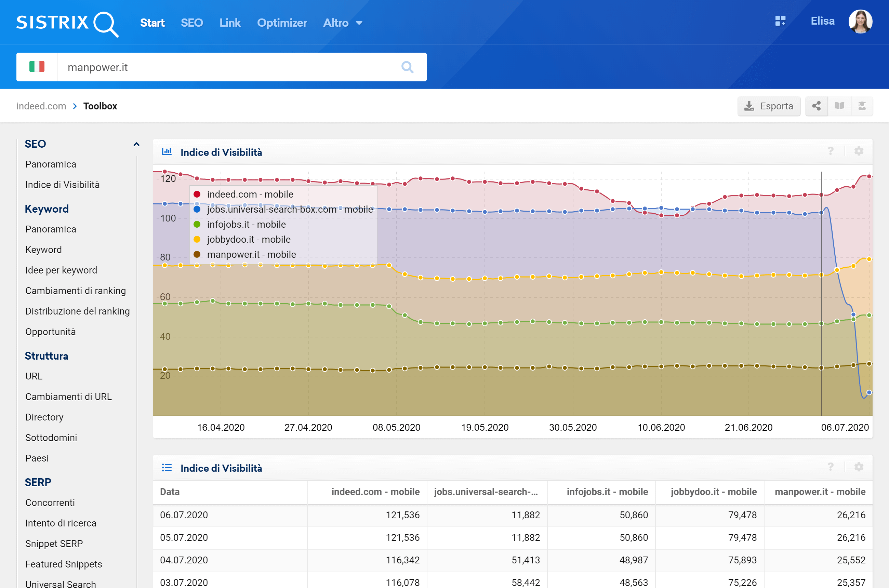Open the apps grid icon in header
889x588 pixels.
click(780, 21)
